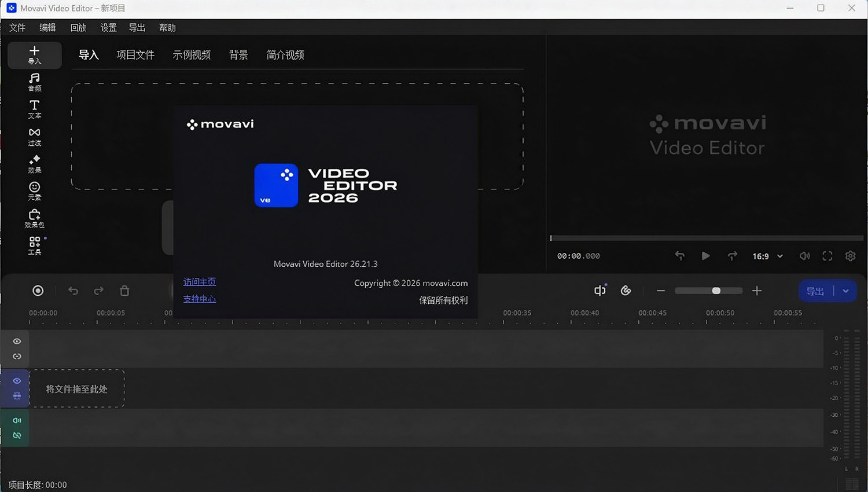Toggle the link icon on top overlay track
This screenshot has width=868, height=492.
click(x=17, y=357)
